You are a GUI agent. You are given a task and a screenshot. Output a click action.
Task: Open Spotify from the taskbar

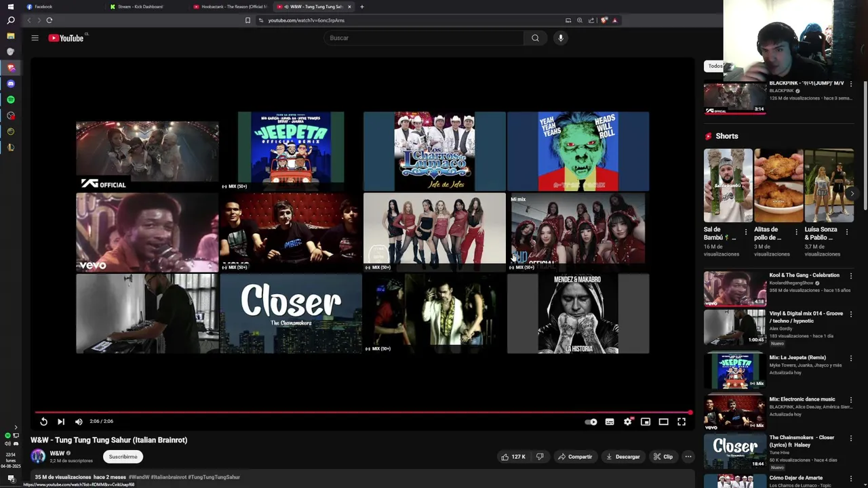coord(10,100)
